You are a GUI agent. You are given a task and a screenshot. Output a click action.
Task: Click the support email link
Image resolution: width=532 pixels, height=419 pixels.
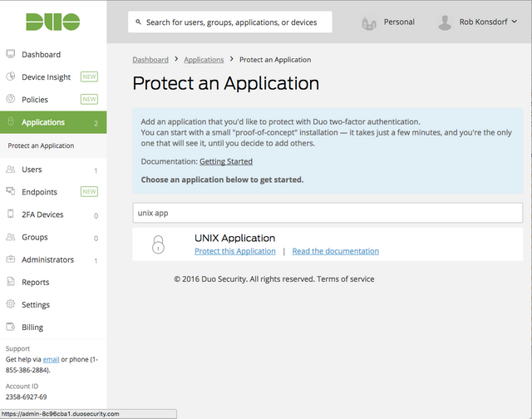click(51, 360)
